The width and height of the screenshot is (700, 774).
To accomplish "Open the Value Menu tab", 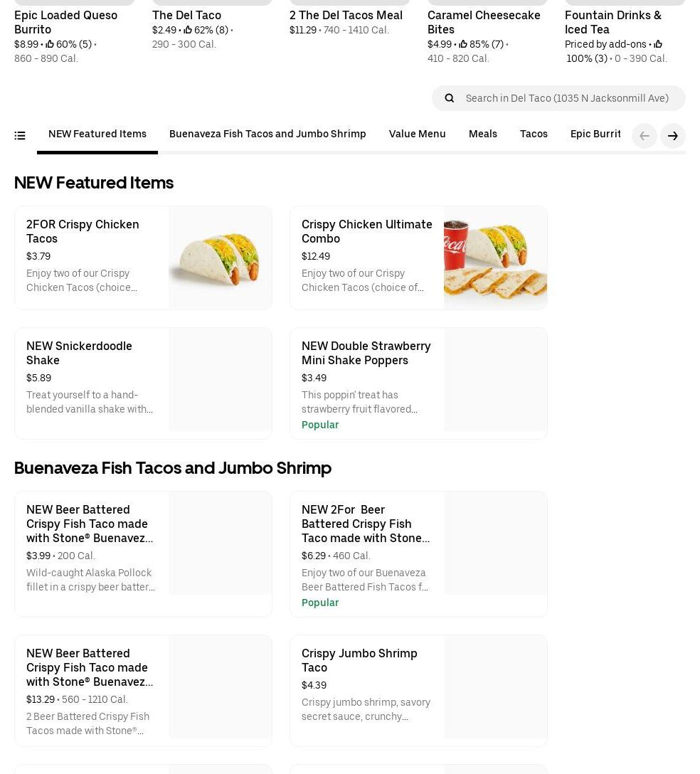I will click(417, 134).
